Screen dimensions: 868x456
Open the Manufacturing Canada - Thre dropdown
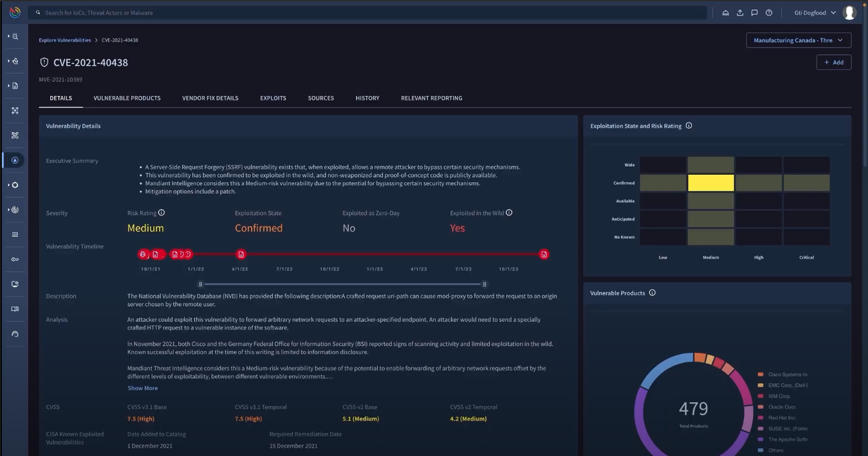[798, 40]
